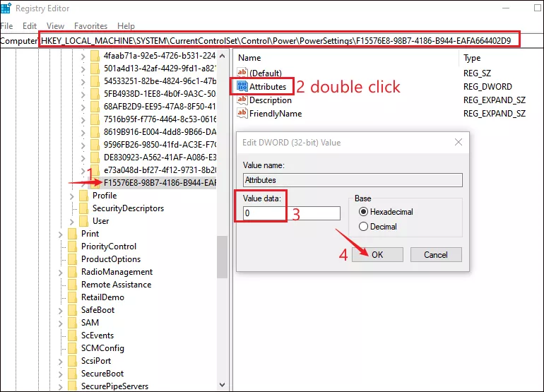Click the SecureBoot folder icon
This screenshot has height=392, width=544.
(x=72, y=374)
